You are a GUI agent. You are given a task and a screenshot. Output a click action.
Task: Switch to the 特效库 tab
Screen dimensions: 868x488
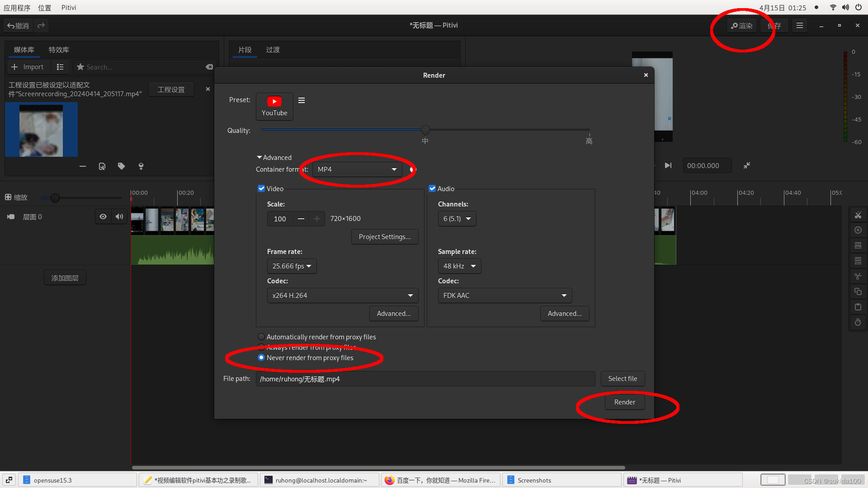pyautogui.click(x=59, y=50)
